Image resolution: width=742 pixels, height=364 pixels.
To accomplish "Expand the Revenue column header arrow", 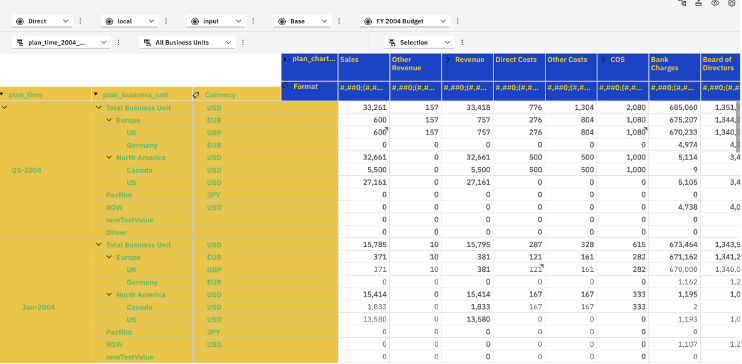I will pyautogui.click(x=448, y=60).
